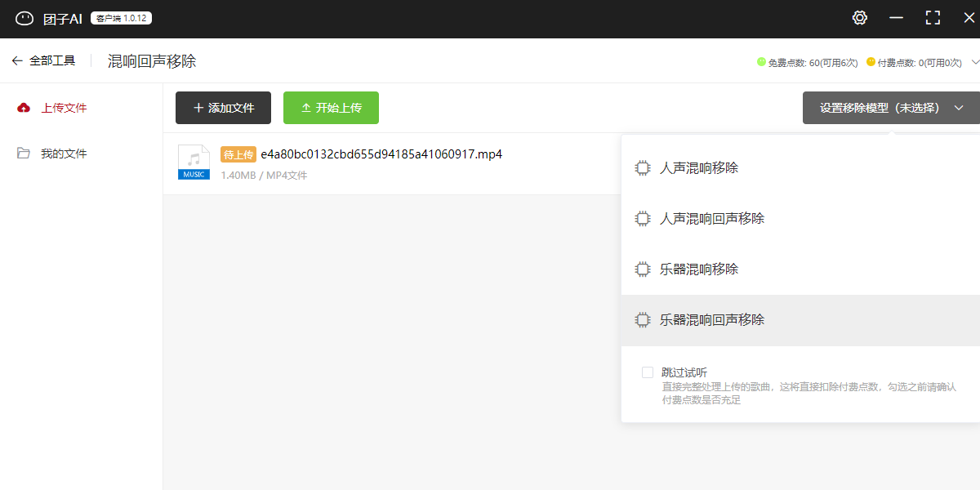Select 人声混响移除 model

(x=800, y=168)
